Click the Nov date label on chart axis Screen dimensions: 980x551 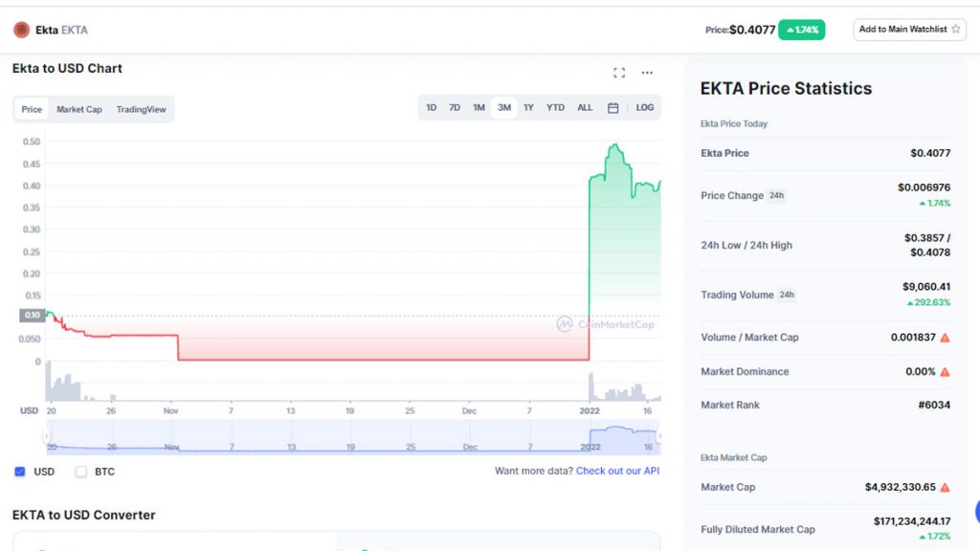[x=170, y=411]
